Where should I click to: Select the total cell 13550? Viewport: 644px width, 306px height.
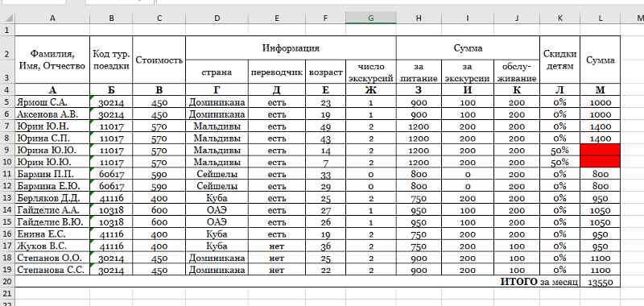click(600, 282)
